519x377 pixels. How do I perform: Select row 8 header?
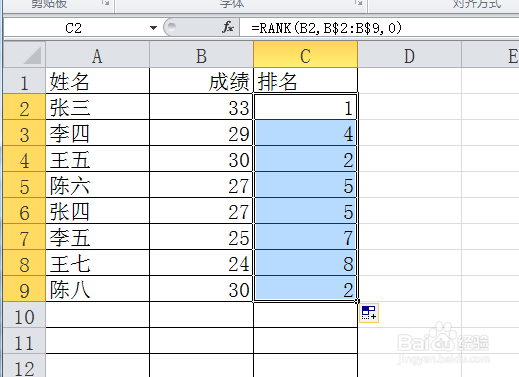point(24,263)
